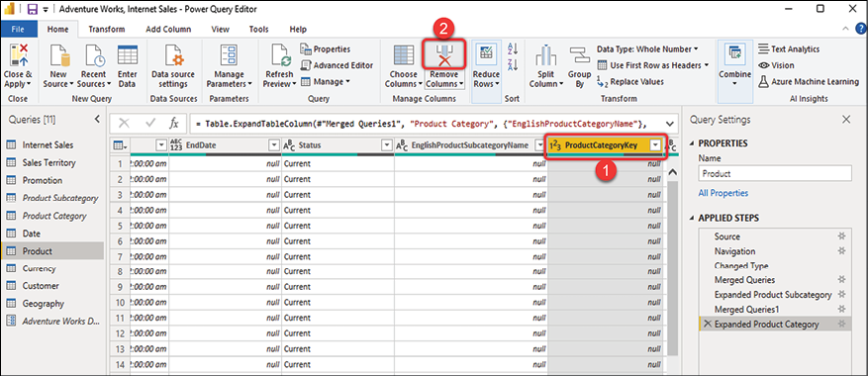Click the query Name input field
Screen dimensions: 868x376
(774, 173)
